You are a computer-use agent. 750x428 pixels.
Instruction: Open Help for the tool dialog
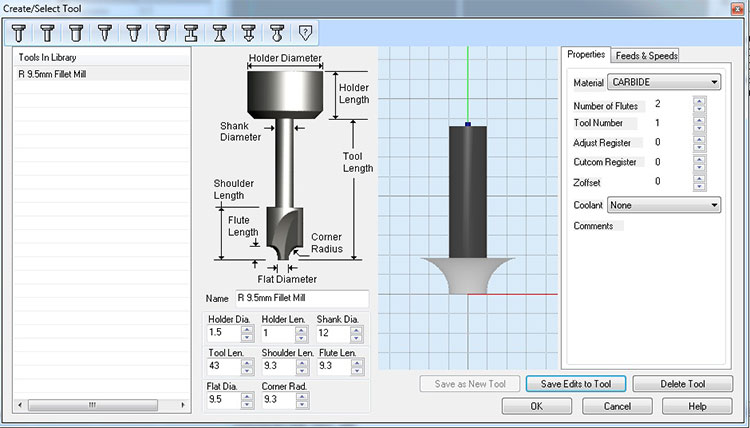pos(697,406)
